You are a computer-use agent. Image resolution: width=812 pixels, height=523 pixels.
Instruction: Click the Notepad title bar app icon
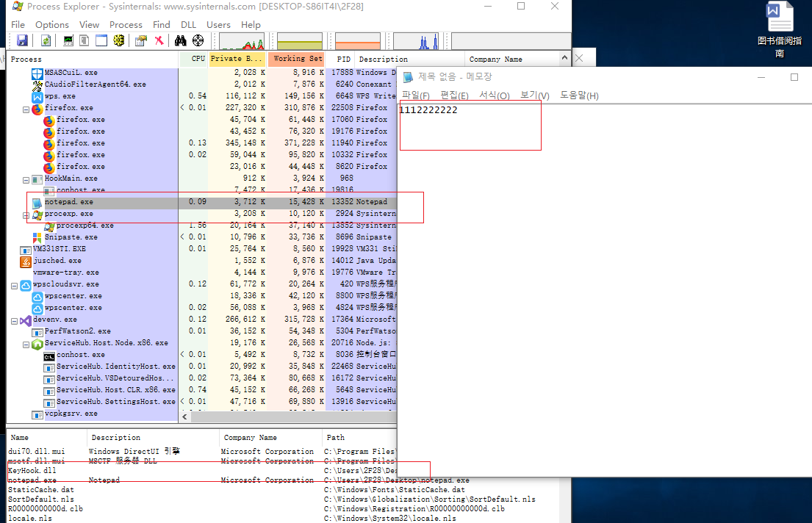[408, 77]
